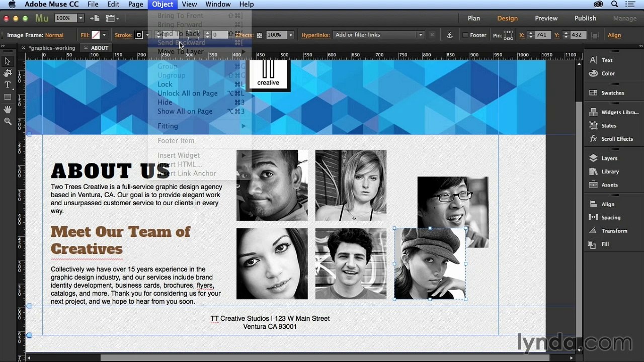Click the Image Frame Normal state link
Viewport: 644px width, 362px height.
[x=54, y=35]
